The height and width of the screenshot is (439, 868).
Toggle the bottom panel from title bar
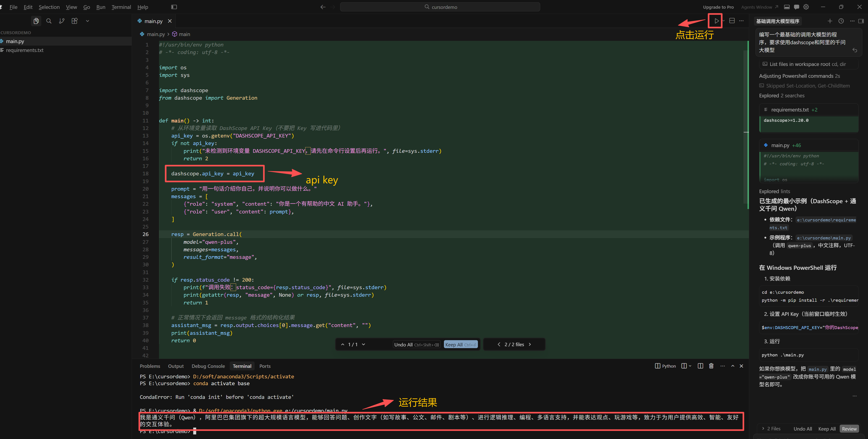pos(787,7)
